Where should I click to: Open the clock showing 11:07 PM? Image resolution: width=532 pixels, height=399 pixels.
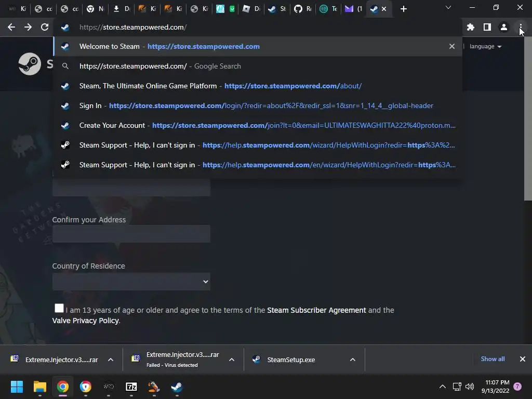click(495, 387)
